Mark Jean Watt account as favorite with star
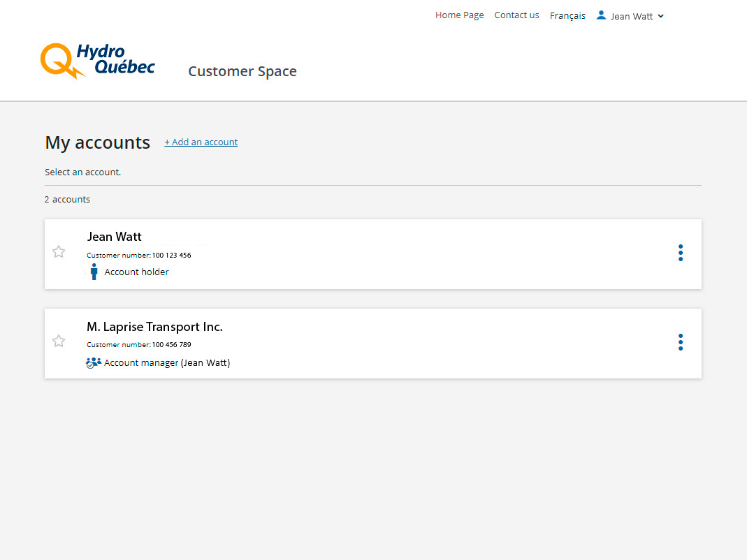This screenshot has height=560, width=747. [x=59, y=252]
